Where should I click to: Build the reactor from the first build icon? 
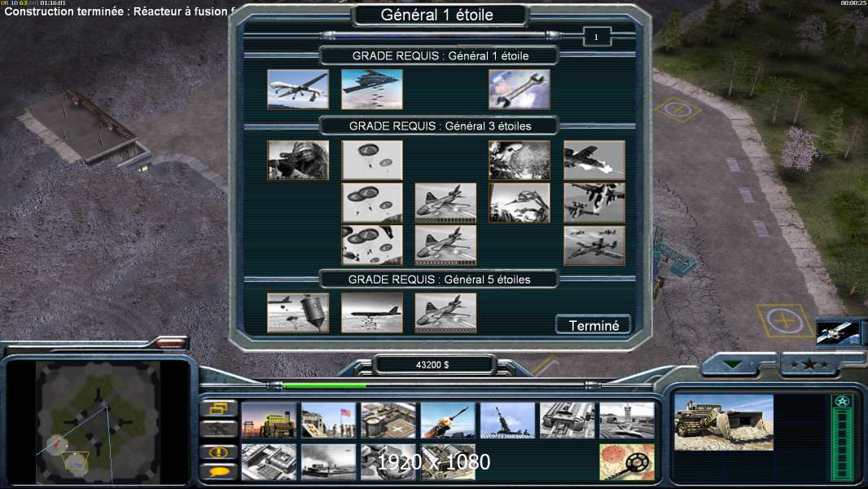click(269, 421)
